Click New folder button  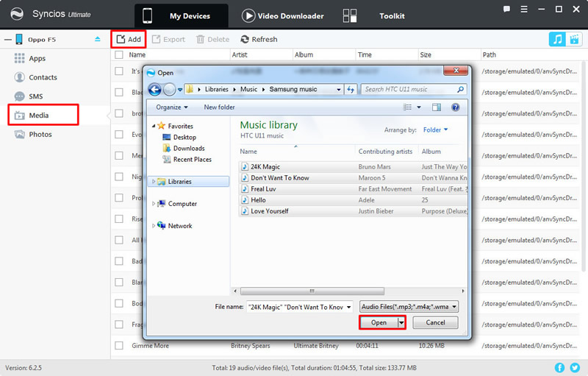219,107
